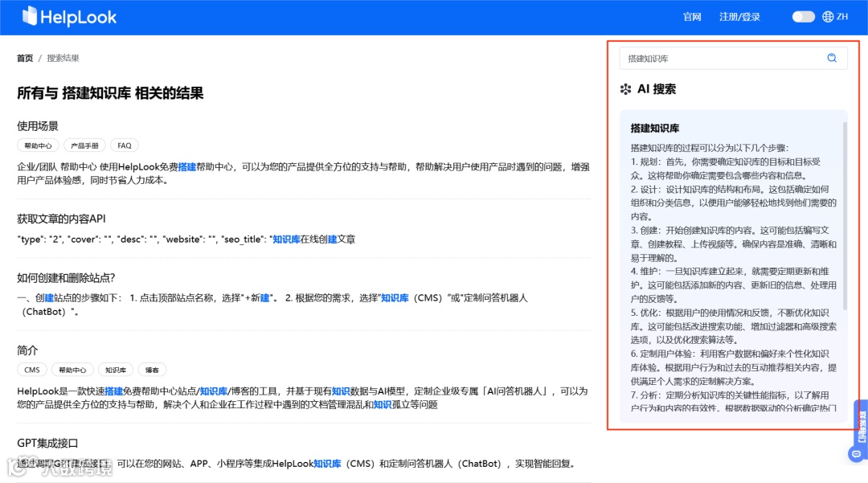Image resolution: width=868 pixels, height=483 pixels.
Task: Select the FAQ tag filter
Action: pos(124,145)
